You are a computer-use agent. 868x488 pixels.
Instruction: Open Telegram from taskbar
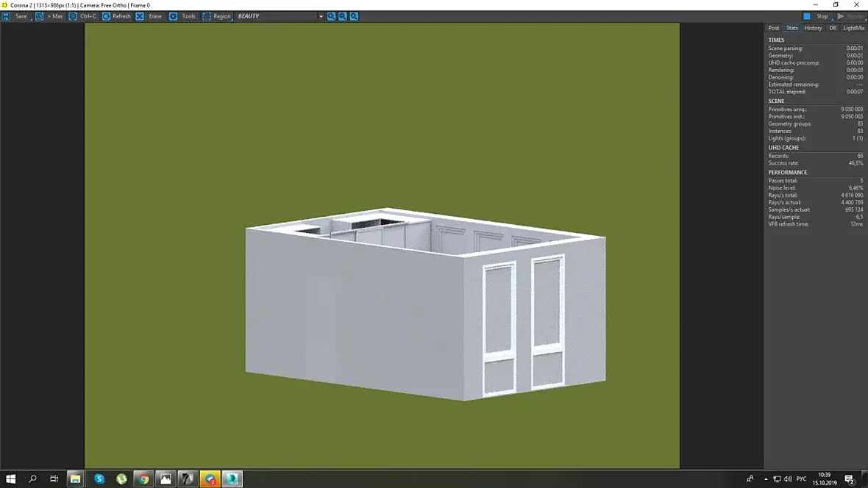[210, 479]
